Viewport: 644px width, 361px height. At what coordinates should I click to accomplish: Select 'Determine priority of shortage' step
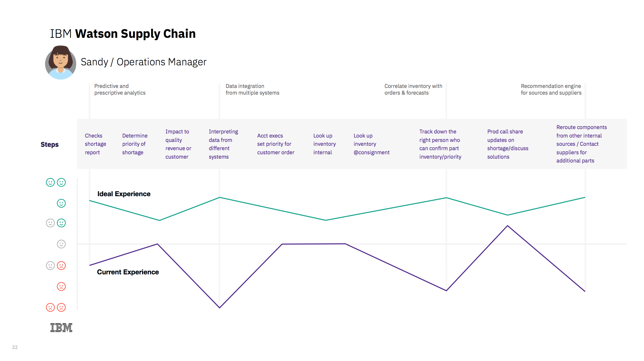click(x=135, y=144)
